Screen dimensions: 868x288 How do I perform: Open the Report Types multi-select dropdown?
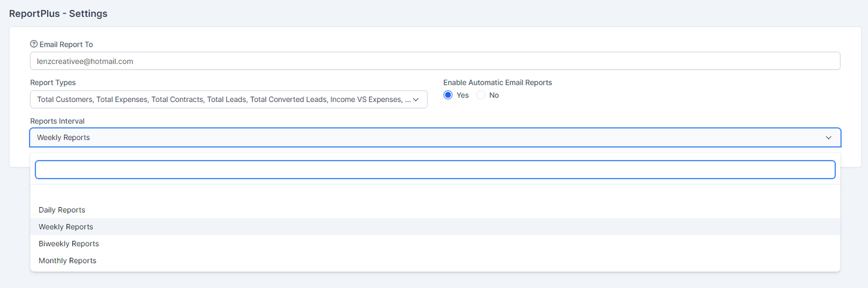point(228,99)
